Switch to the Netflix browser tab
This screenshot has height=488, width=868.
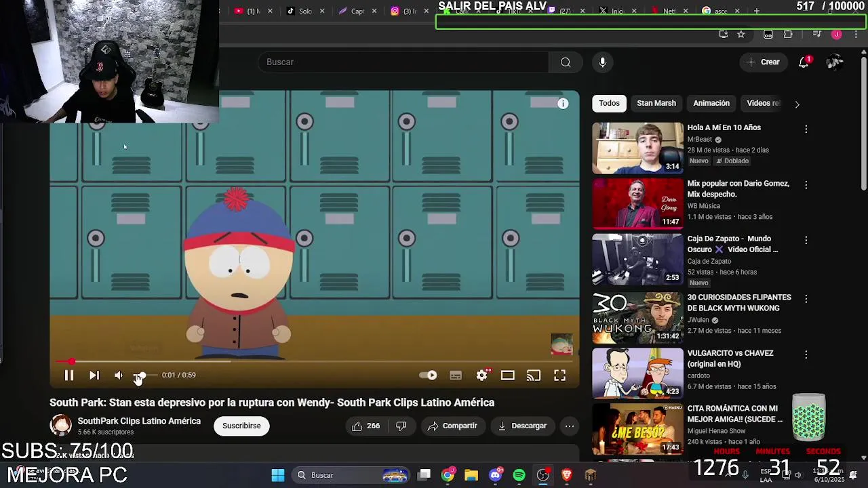click(x=669, y=11)
